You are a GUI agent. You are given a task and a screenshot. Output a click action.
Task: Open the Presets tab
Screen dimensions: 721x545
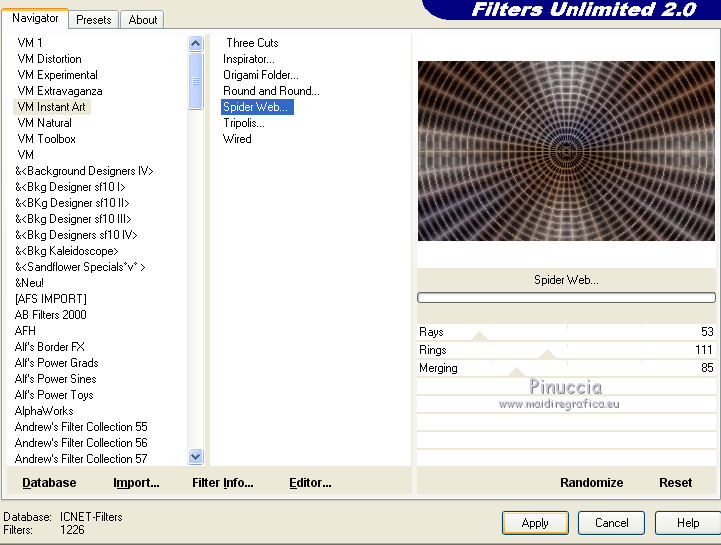(94, 20)
